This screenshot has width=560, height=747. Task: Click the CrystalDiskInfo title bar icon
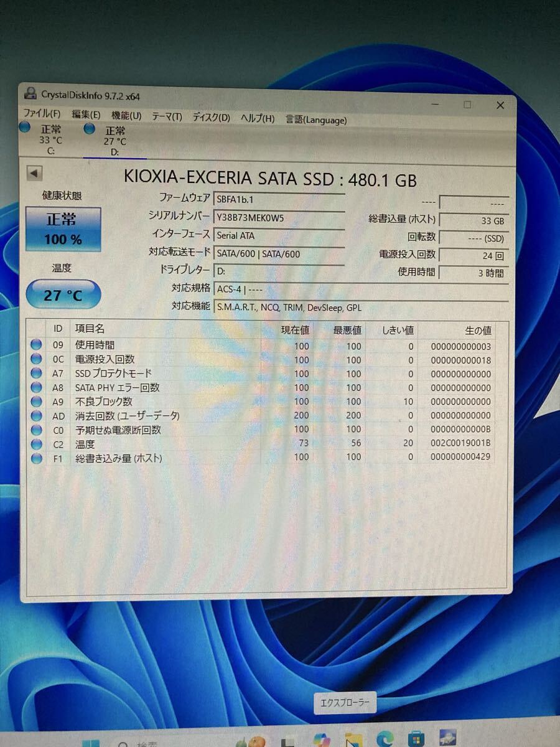[x=29, y=94]
